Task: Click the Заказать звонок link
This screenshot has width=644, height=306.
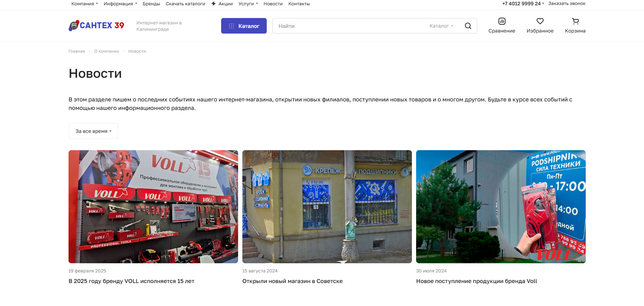Action: pyautogui.click(x=567, y=4)
